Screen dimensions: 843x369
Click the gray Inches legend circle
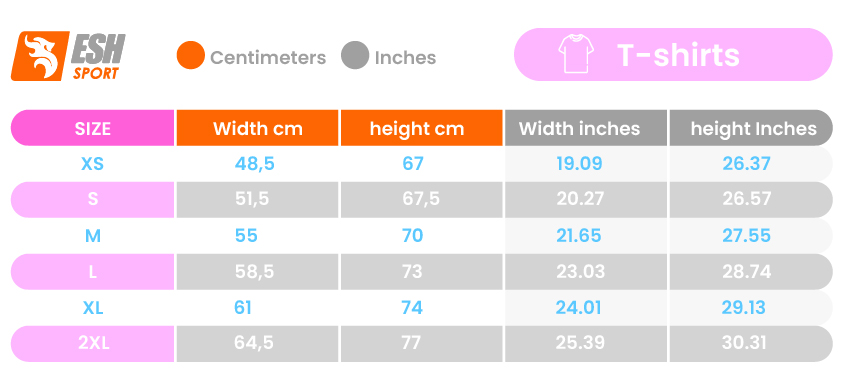[x=355, y=55]
